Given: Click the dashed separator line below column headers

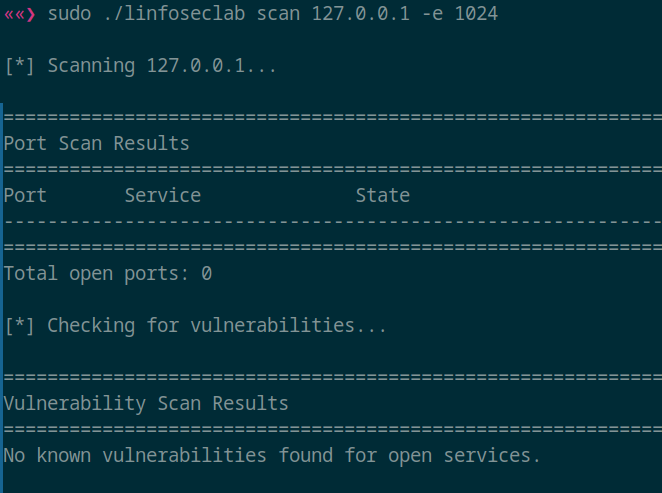Looking at the screenshot, I should coord(330,221).
